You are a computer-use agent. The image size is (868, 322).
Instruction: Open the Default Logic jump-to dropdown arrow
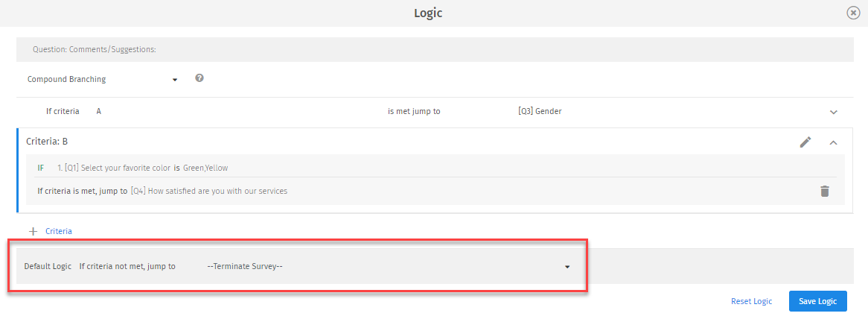[567, 266]
